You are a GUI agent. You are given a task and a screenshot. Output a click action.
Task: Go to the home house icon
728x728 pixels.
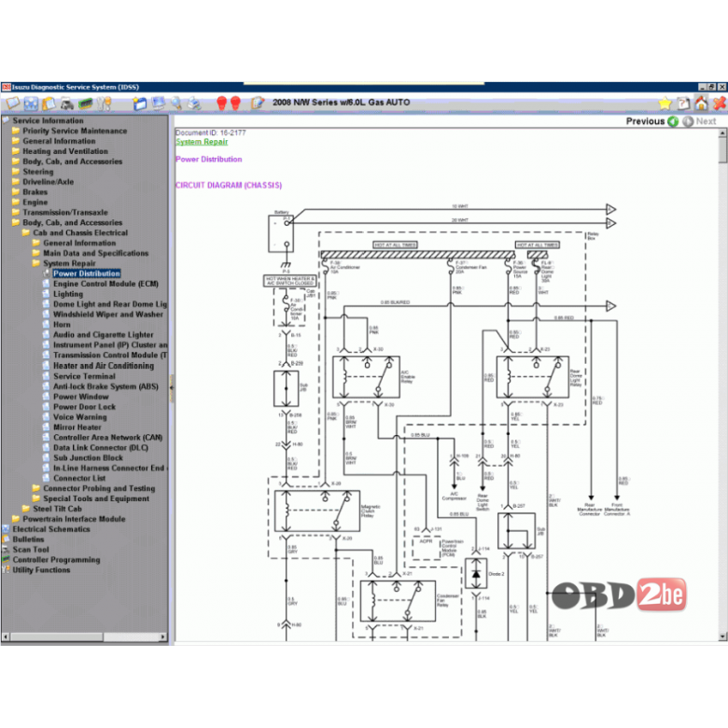click(x=701, y=103)
